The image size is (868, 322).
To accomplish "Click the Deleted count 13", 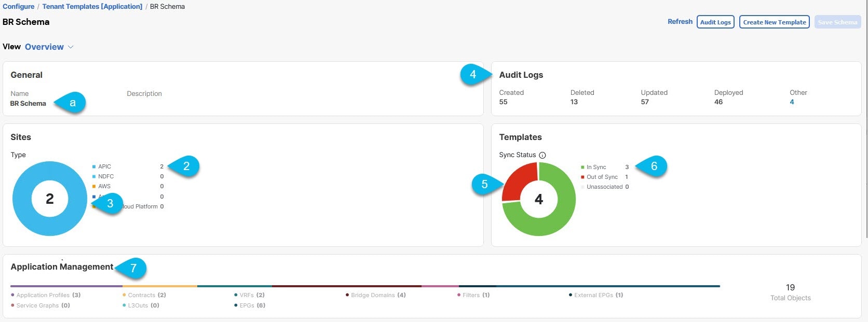I will click(574, 102).
